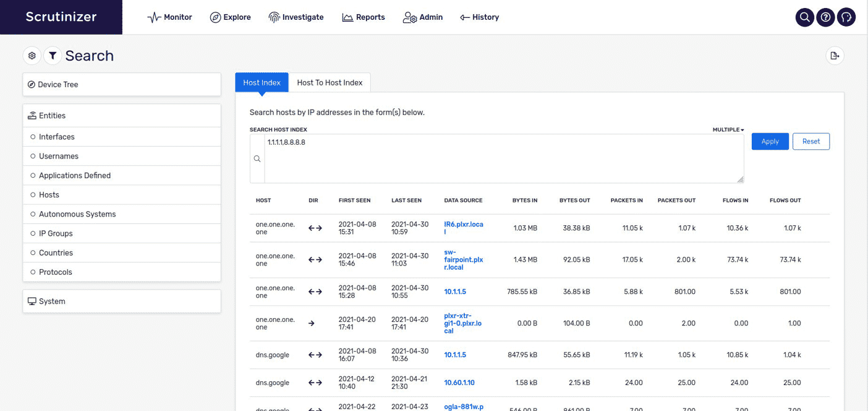The width and height of the screenshot is (868, 411).
Task: Click direction arrows icon in 10.60.1.10 row
Action: click(315, 383)
